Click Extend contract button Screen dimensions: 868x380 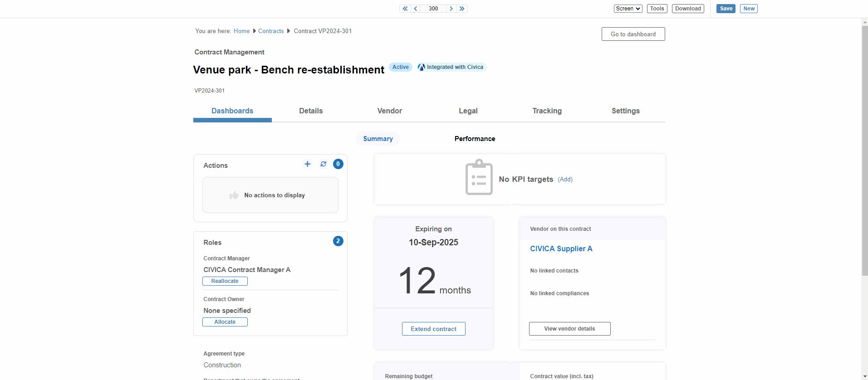[x=434, y=329]
